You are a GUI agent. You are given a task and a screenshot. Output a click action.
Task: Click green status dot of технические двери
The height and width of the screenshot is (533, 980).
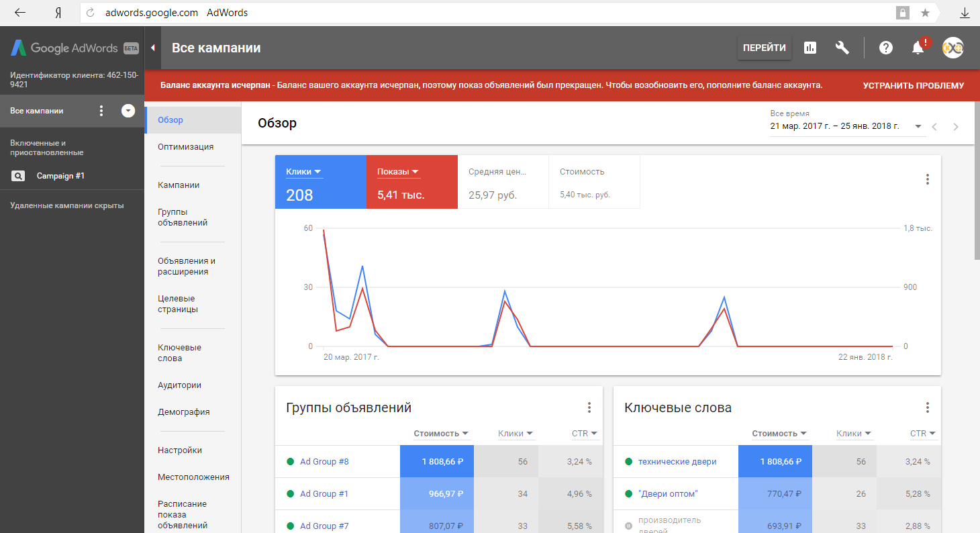pyautogui.click(x=629, y=462)
